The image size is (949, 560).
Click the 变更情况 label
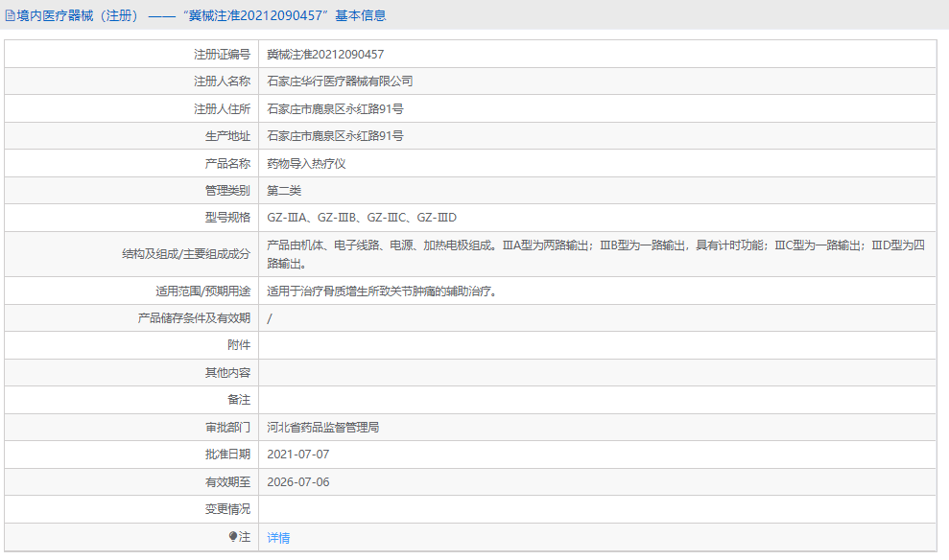pyautogui.click(x=227, y=509)
